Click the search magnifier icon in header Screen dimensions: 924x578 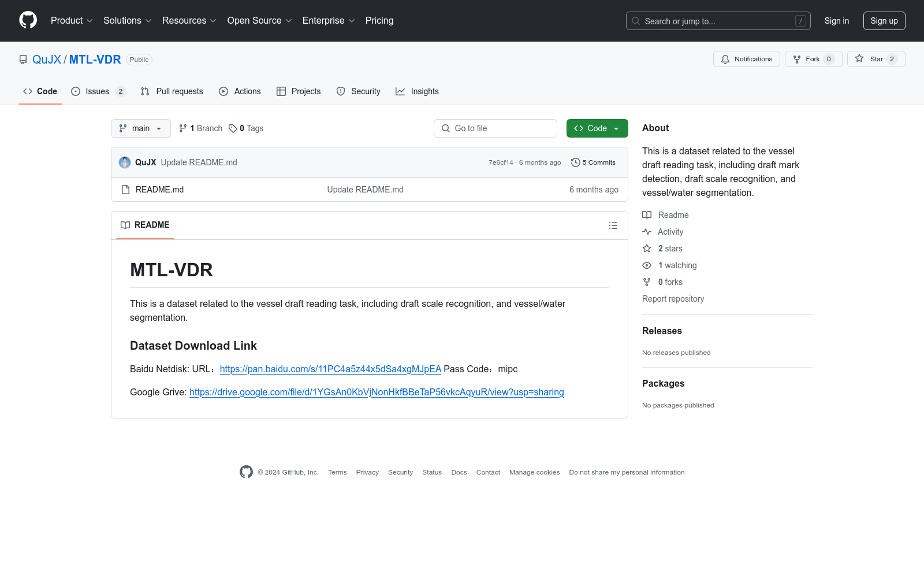tap(636, 21)
